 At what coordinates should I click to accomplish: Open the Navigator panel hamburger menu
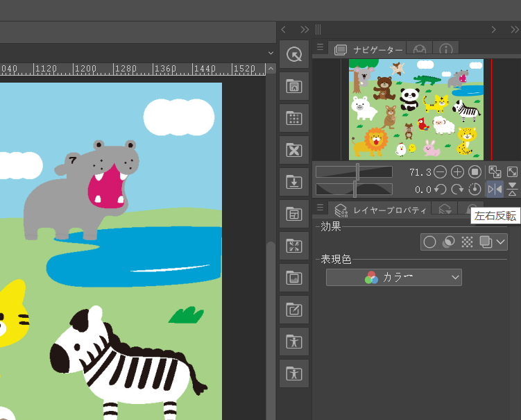click(320, 48)
